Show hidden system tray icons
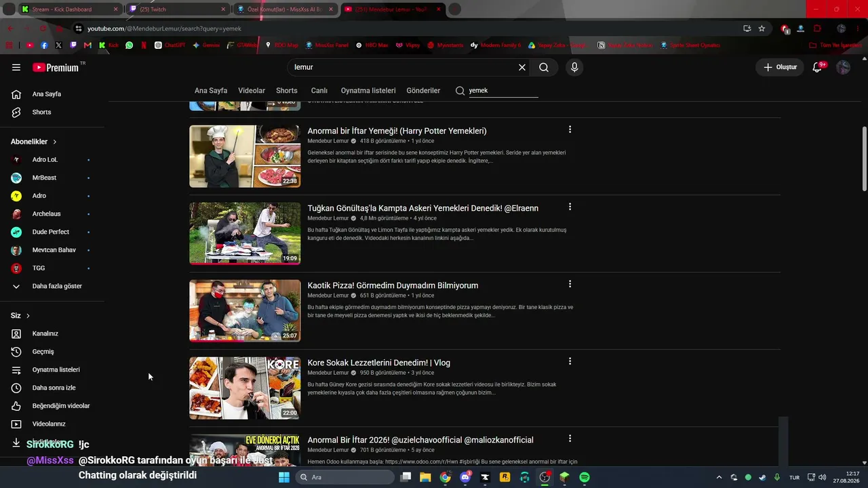This screenshot has width=868, height=488. pyautogui.click(x=719, y=477)
